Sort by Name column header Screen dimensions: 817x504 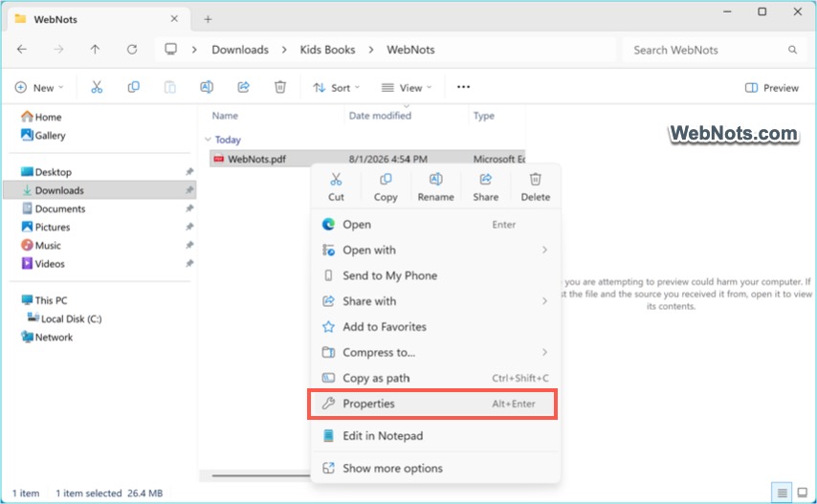click(225, 116)
